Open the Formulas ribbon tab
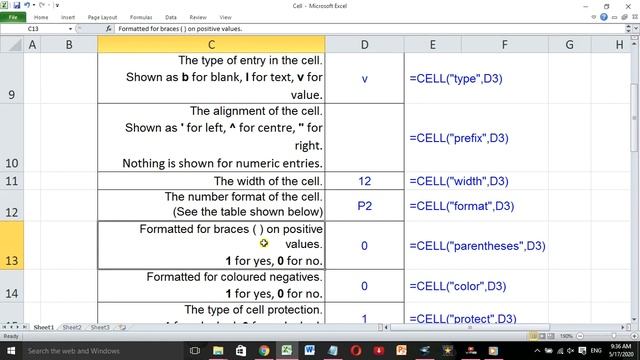Image resolution: width=640 pixels, height=360 pixels. [141, 17]
